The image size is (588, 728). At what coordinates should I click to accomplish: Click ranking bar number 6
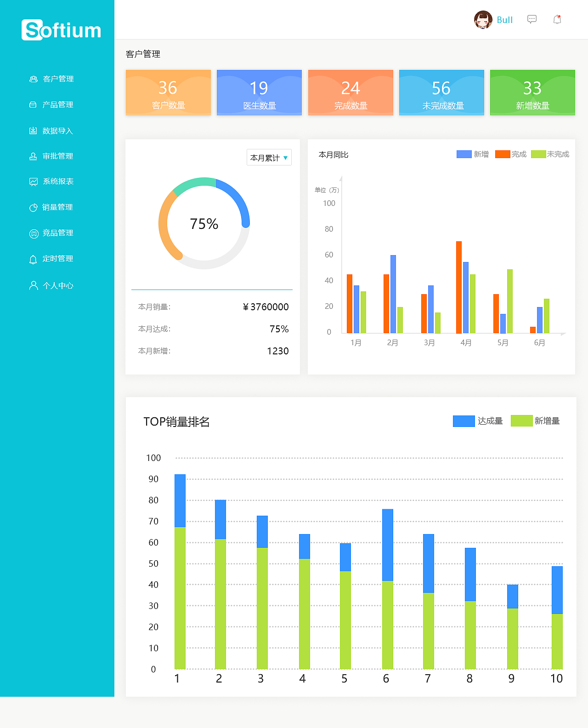[x=388, y=589]
